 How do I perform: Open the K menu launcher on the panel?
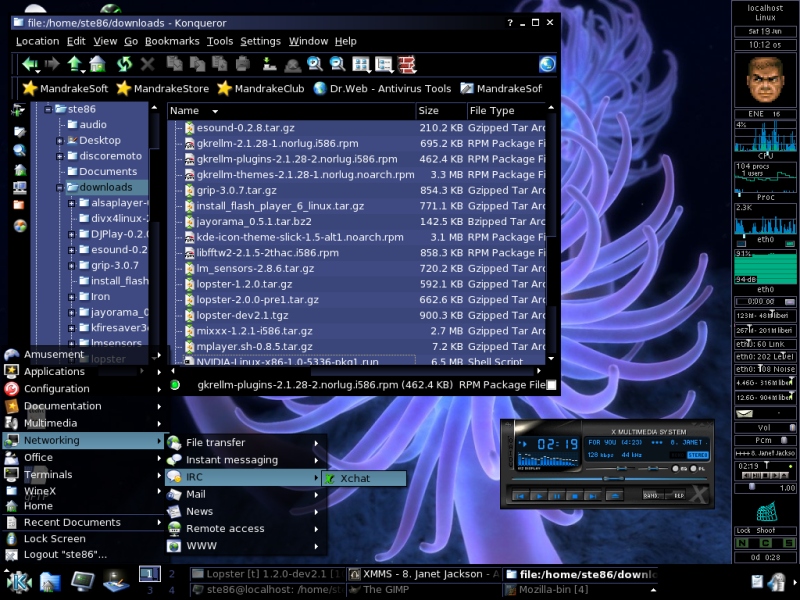click(19, 582)
